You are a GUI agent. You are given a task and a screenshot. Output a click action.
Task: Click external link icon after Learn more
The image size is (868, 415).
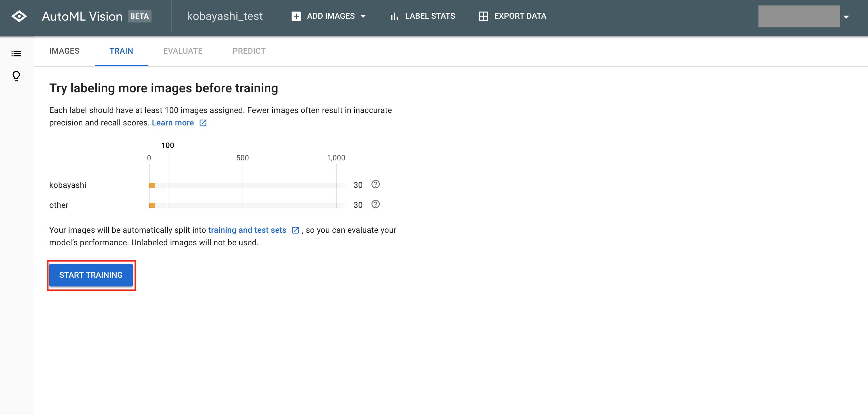[203, 123]
